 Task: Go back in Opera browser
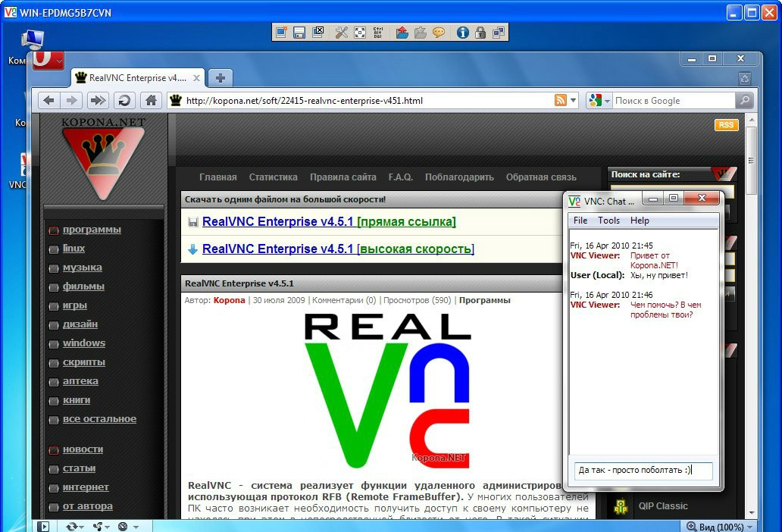pos(48,101)
